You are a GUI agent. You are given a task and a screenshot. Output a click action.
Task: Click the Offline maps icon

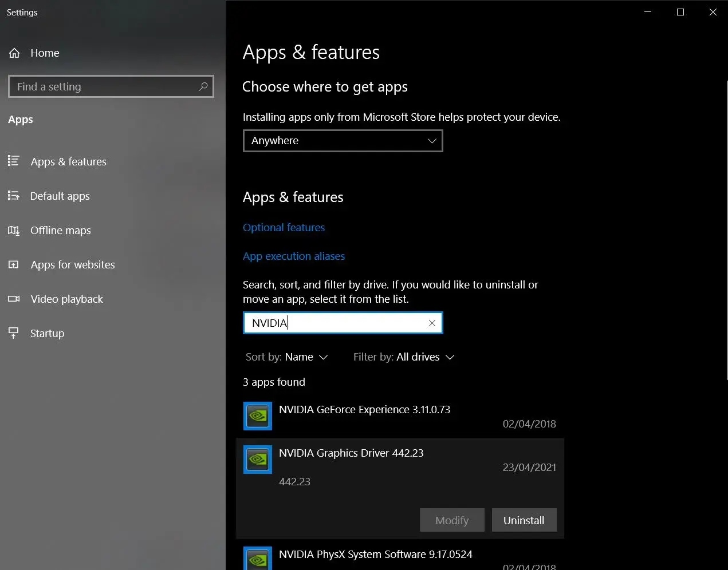[x=14, y=231]
